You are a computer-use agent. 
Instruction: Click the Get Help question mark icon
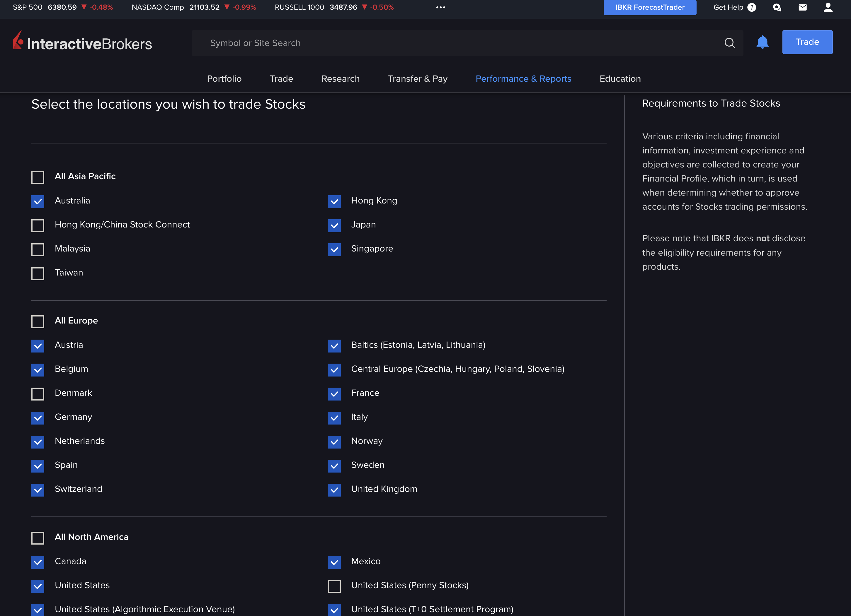[x=752, y=8]
